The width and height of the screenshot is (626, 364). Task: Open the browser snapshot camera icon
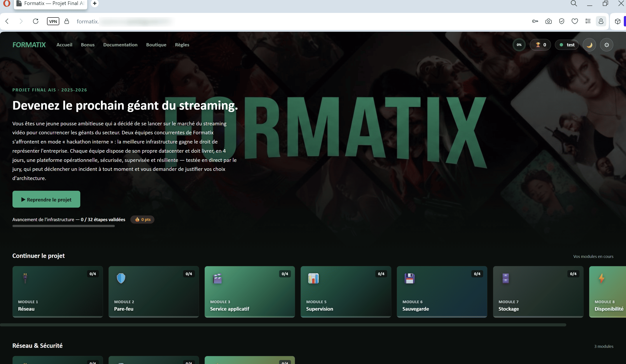click(549, 21)
